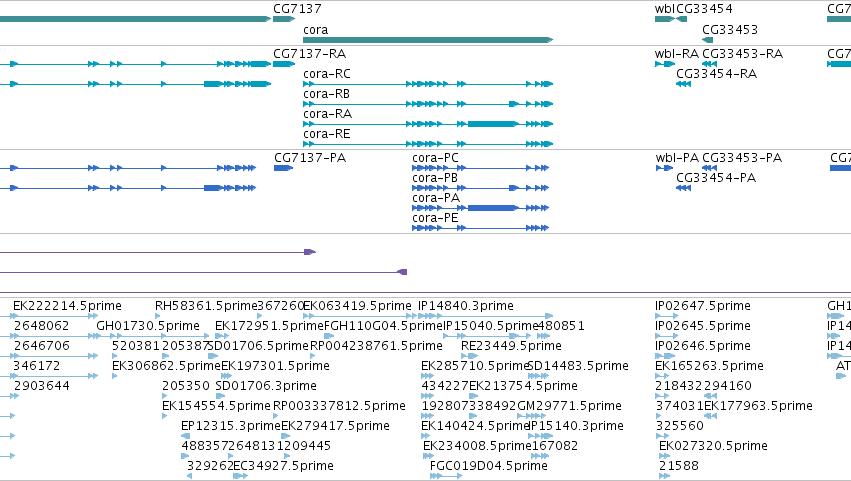Select the long teal cora gene bar

[x=428, y=40]
